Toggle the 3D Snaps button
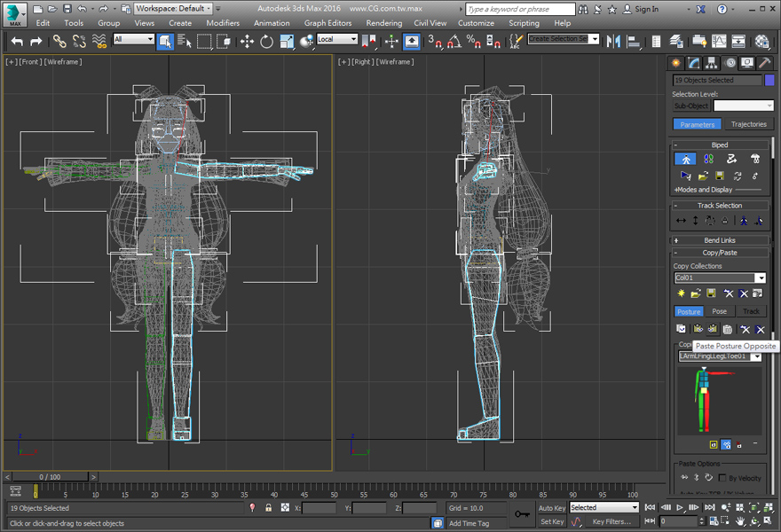Screen dimensions: 781x532 click(435, 42)
